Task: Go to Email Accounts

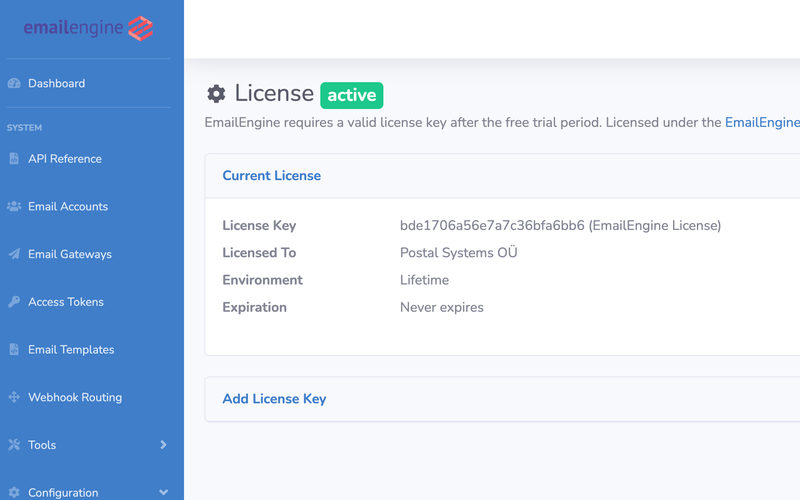Action: pyautogui.click(x=68, y=207)
